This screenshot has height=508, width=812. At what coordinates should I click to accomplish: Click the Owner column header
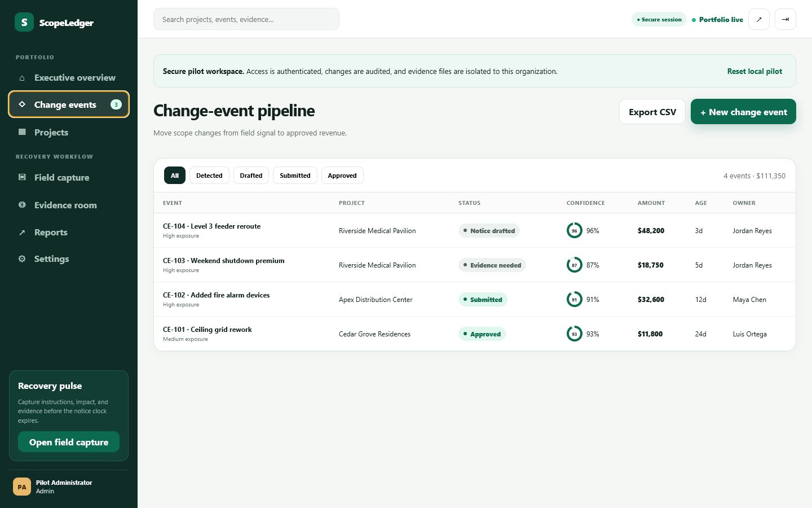tap(744, 203)
